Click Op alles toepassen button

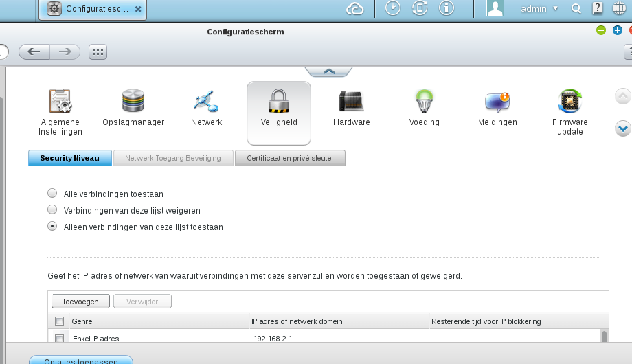coord(81,360)
